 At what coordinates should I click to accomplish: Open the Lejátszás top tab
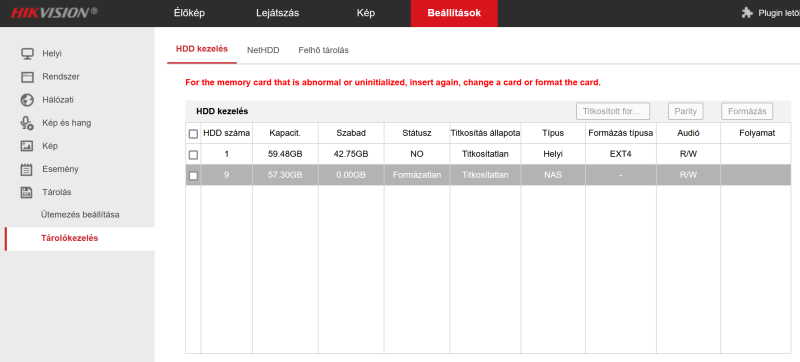[x=278, y=13]
